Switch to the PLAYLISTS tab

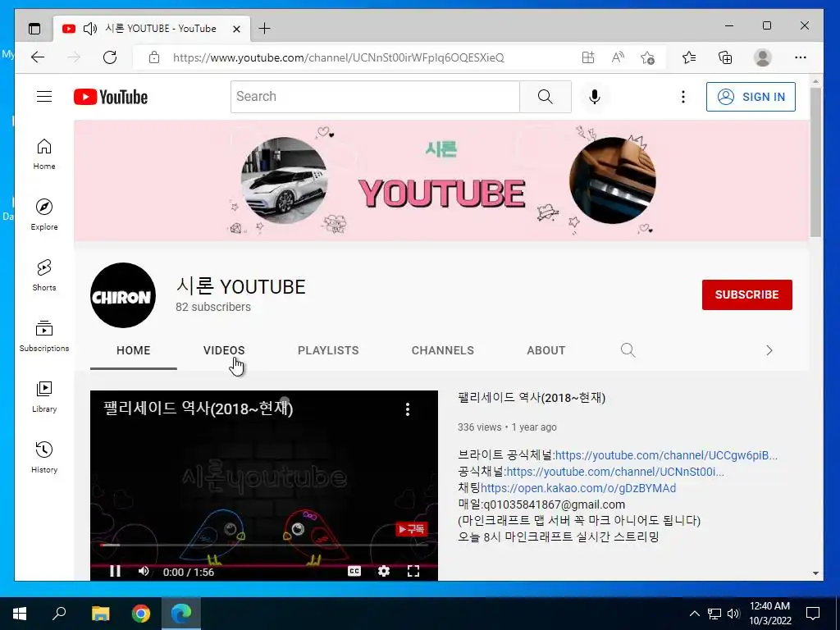328,350
